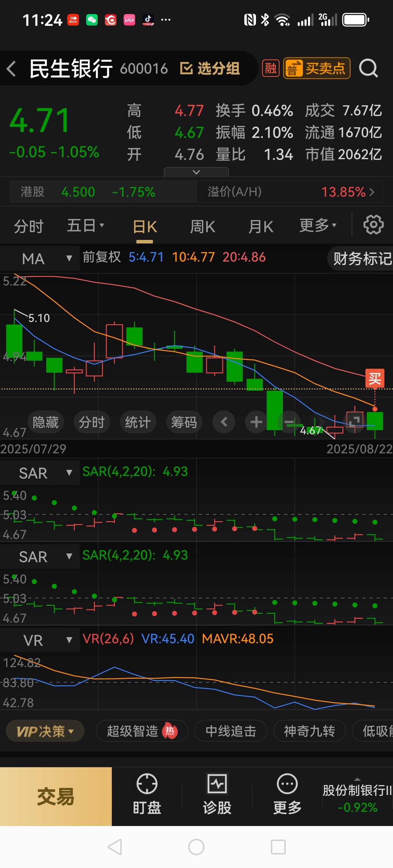393x868 pixels.
Task: Tap the Android recent apps button
Action: pos(278,847)
